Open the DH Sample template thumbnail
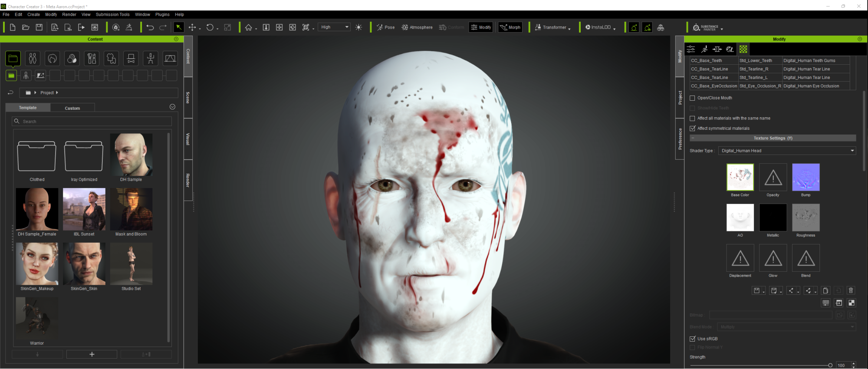 tap(131, 155)
